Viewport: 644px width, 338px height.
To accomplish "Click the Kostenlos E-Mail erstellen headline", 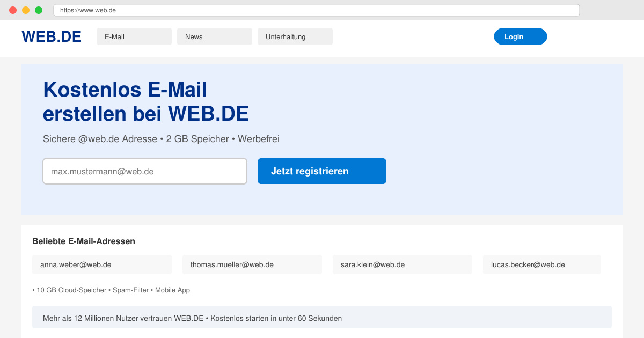I will coord(146,101).
